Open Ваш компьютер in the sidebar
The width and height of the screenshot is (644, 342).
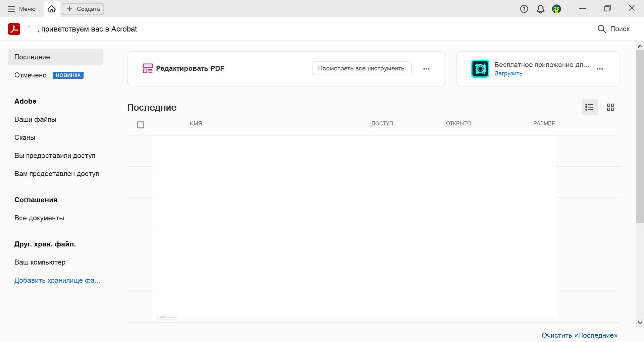(40, 262)
